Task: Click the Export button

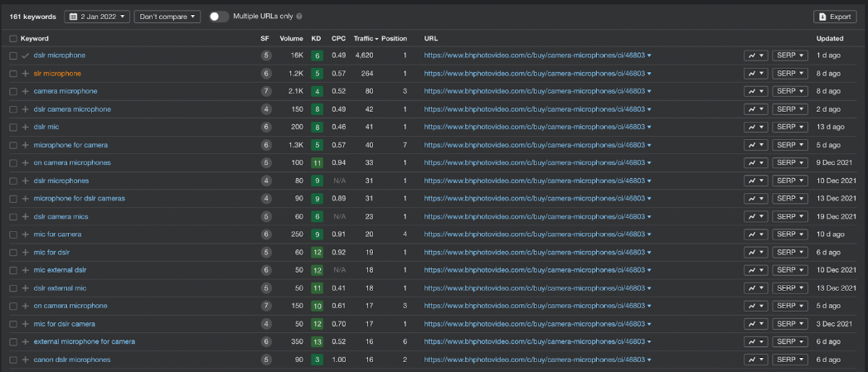Action: tap(835, 17)
